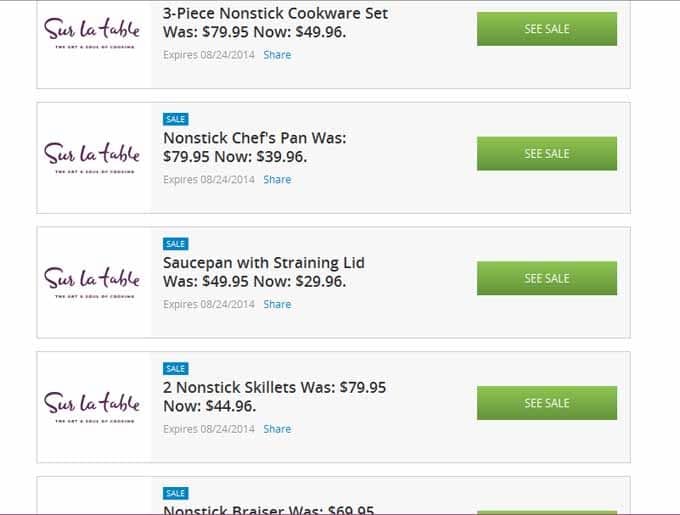Click See Sale for Nonstick Chef's Pan
The image size is (680, 515).
click(x=547, y=153)
